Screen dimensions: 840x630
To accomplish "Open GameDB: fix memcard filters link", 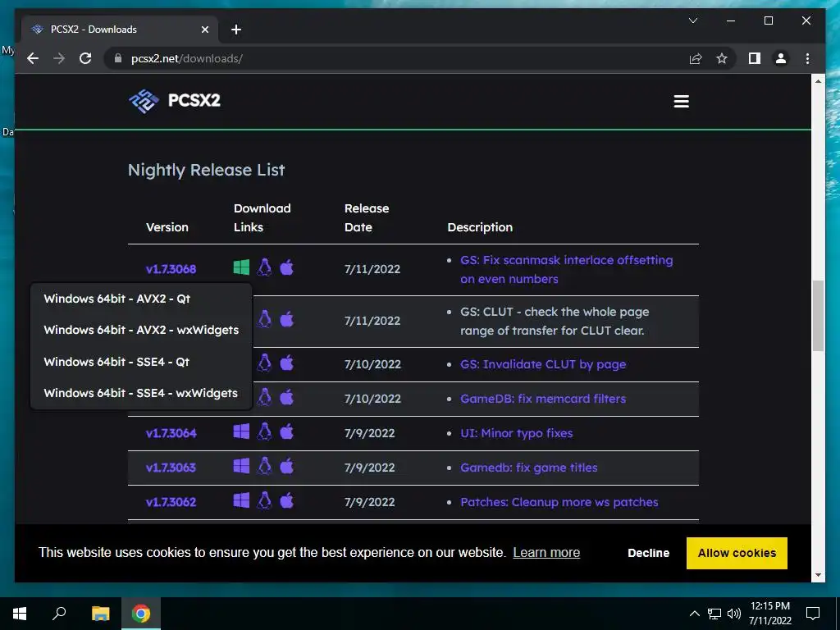I will click(543, 399).
